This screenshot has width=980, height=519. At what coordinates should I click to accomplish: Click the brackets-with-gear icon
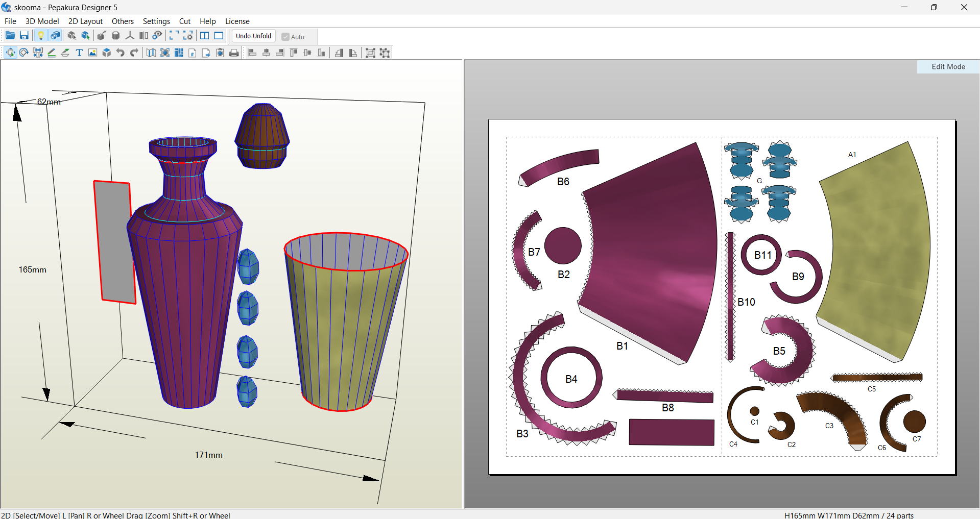coord(188,36)
